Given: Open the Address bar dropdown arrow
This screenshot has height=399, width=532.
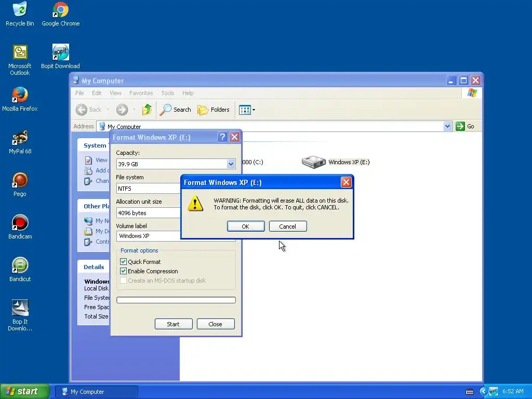Looking at the screenshot, I should [x=447, y=126].
